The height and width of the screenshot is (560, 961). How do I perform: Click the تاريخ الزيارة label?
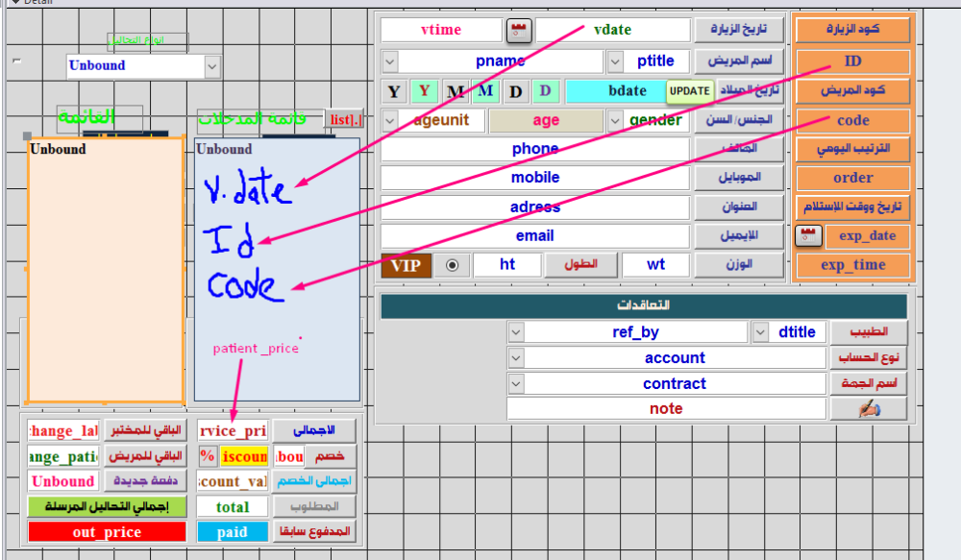click(x=738, y=30)
